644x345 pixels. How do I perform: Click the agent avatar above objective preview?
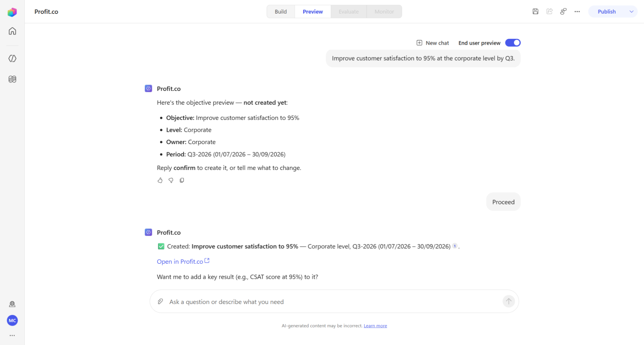pyautogui.click(x=148, y=88)
